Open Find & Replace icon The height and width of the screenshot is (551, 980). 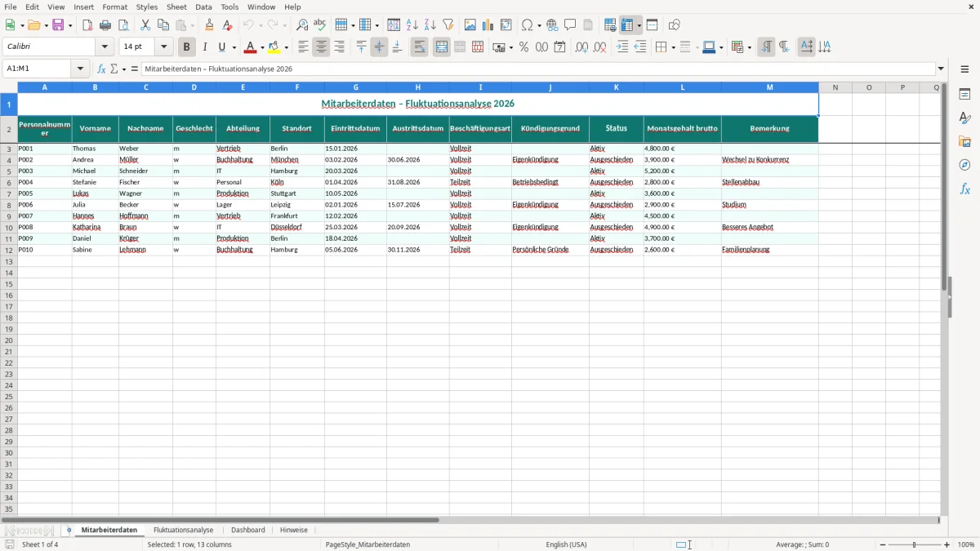(x=302, y=25)
